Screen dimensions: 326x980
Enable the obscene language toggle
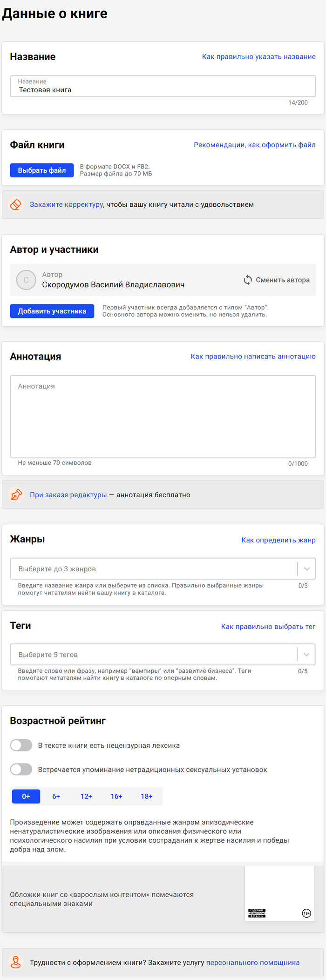coord(21,745)
